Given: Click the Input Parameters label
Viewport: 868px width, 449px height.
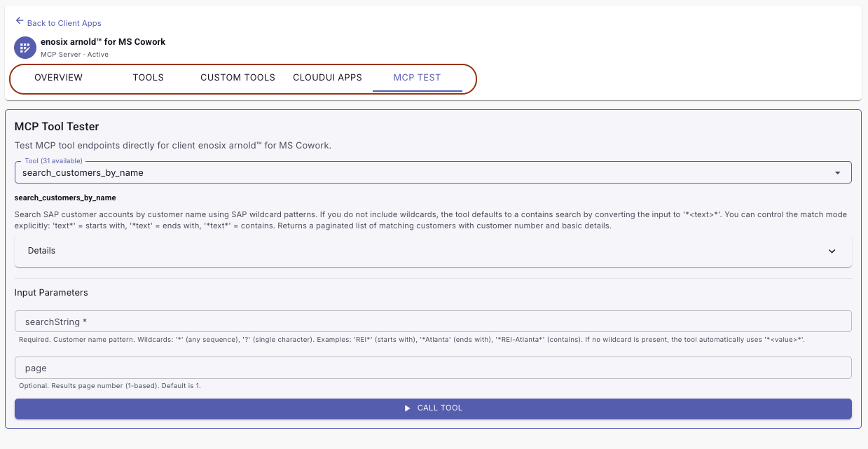Looking at the screenshot, I should pos(51,292).
